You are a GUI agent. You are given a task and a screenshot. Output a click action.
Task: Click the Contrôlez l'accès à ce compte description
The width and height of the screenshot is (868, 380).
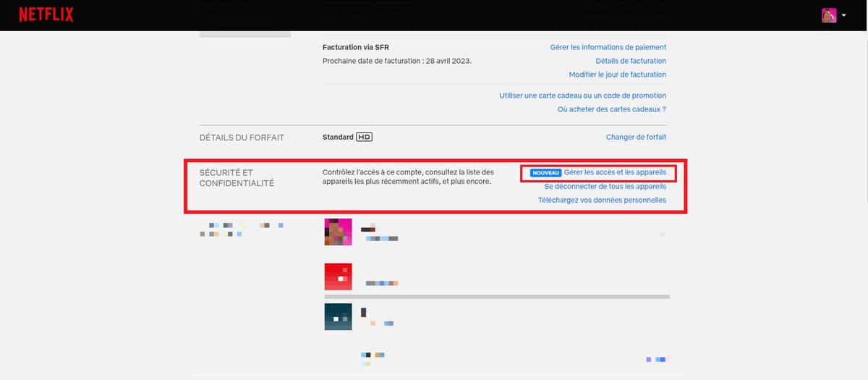point(408,177)
